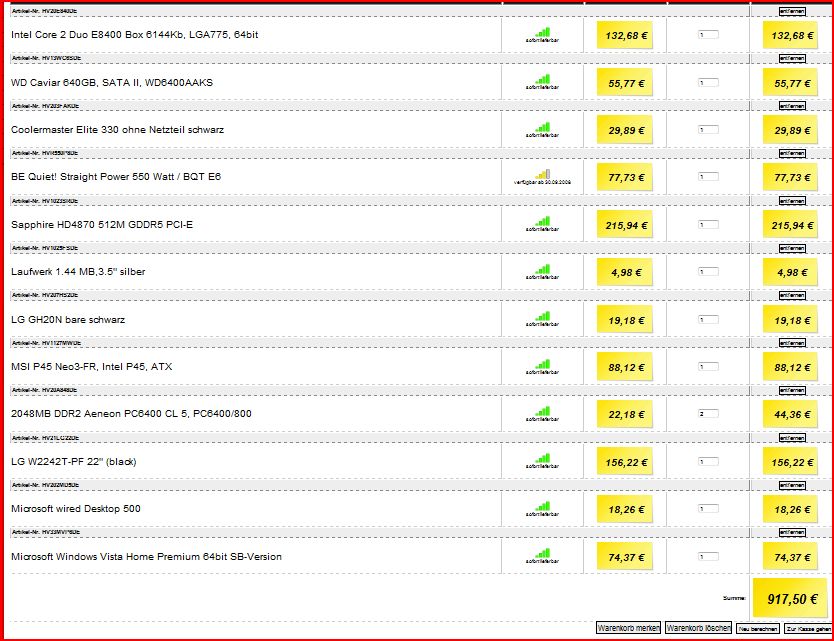The image size is (834, 641).
Task: Click the availability bars for WD Caviar 640GB
Action: point(543,80)
